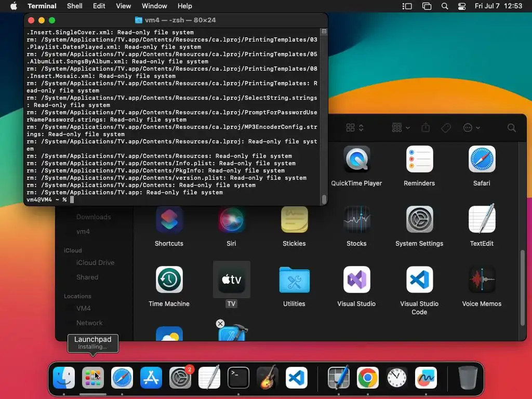Screen dimensions: 532x399
Task: Cancel the Xcode installation with the x badge
Action: (x=220, y=324)
